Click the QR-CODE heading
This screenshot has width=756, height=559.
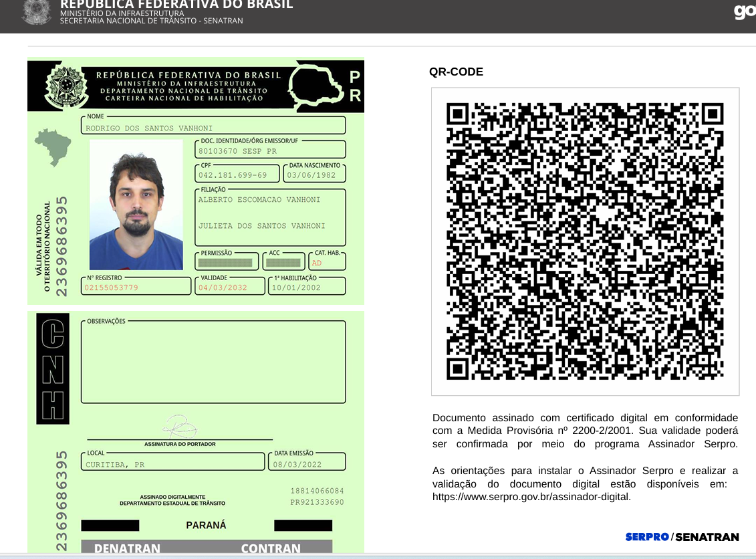[x=456, y=72]
